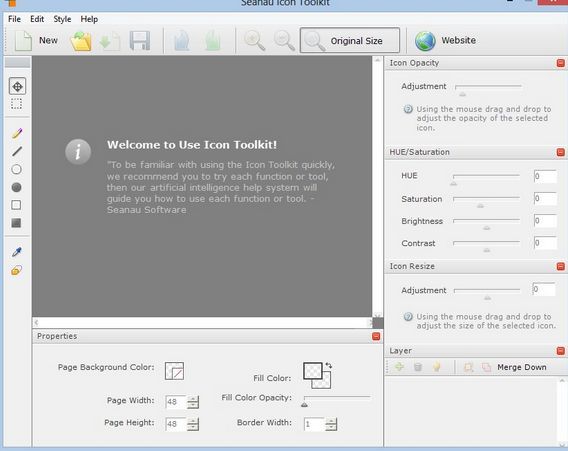The width and height of the screenshot is (568, 451).
Task: Select the filled rectangle tool
Action: click(16, 223)
